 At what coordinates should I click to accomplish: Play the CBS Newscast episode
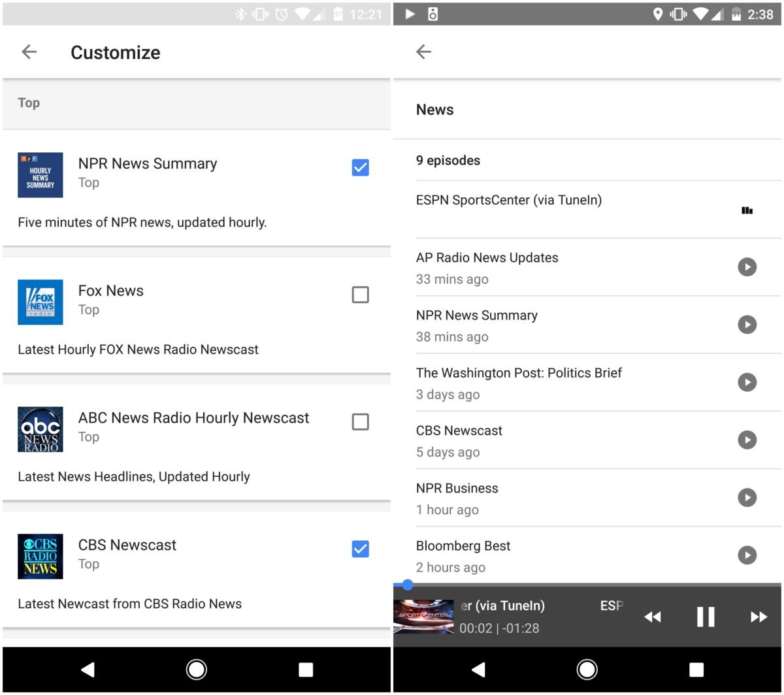point(747,440)
